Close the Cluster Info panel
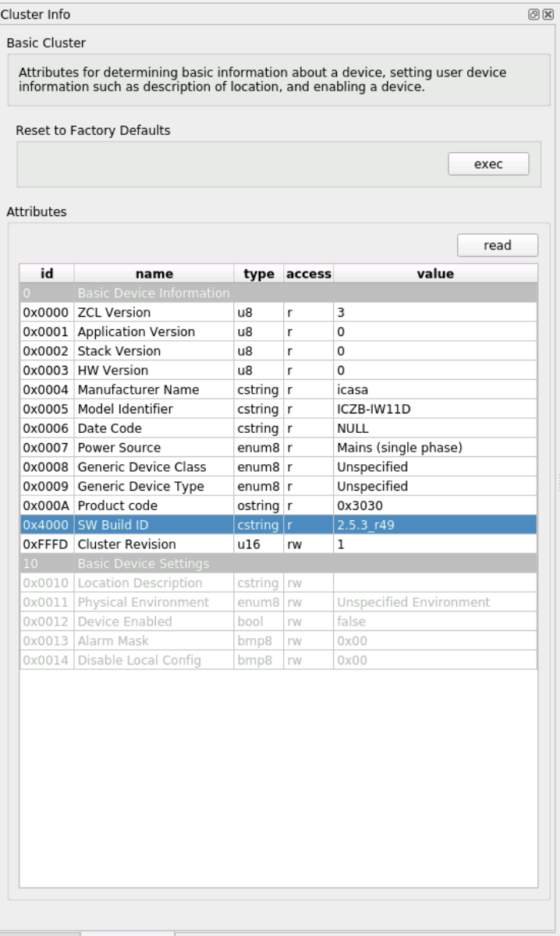560x936 pixels. 547,15
